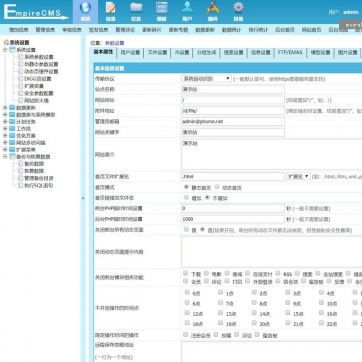
Task: Open 数据更新 in the shortcut bar
Action: click(205, 30)
